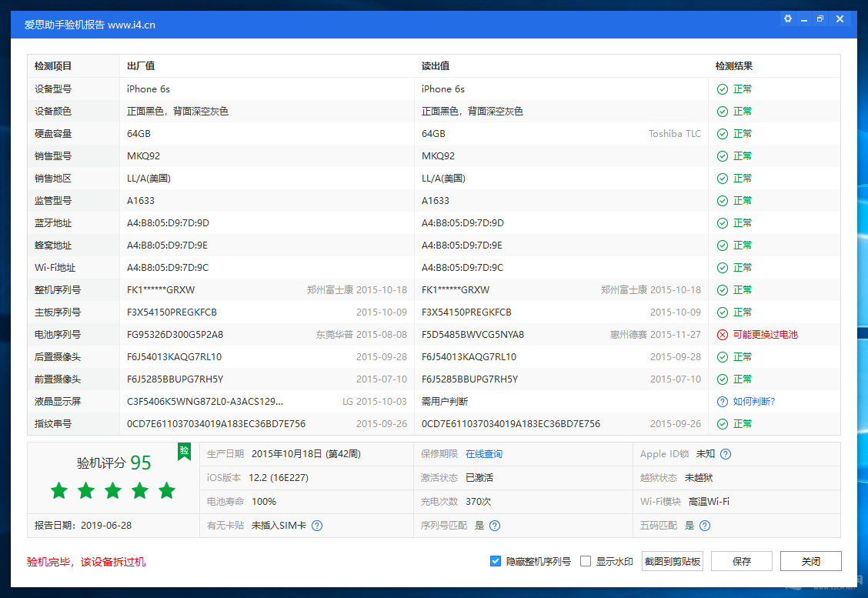The image size is (868, 598).
Task: Click help icon next to Apple ID锁
Action: tap(726, 454)
